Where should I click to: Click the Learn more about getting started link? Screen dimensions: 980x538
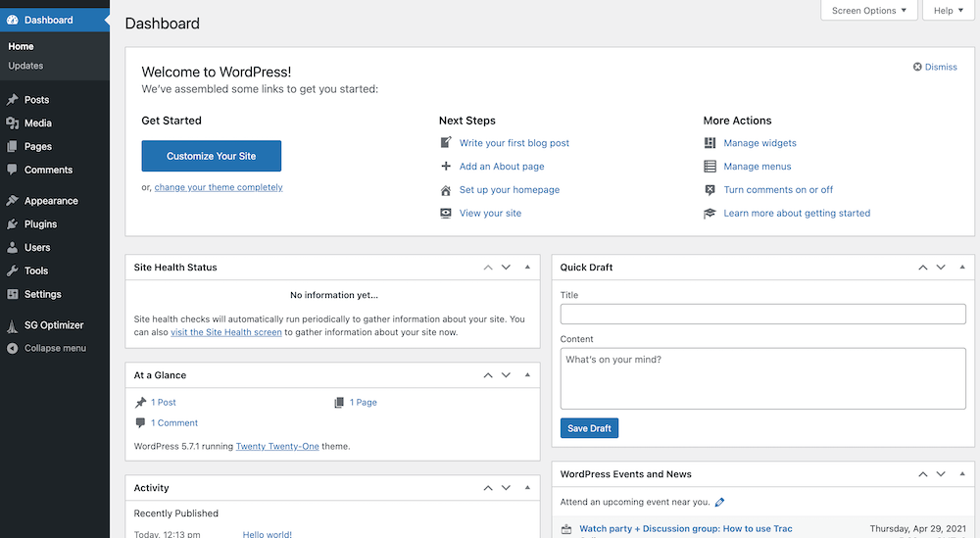click(797, 213)
